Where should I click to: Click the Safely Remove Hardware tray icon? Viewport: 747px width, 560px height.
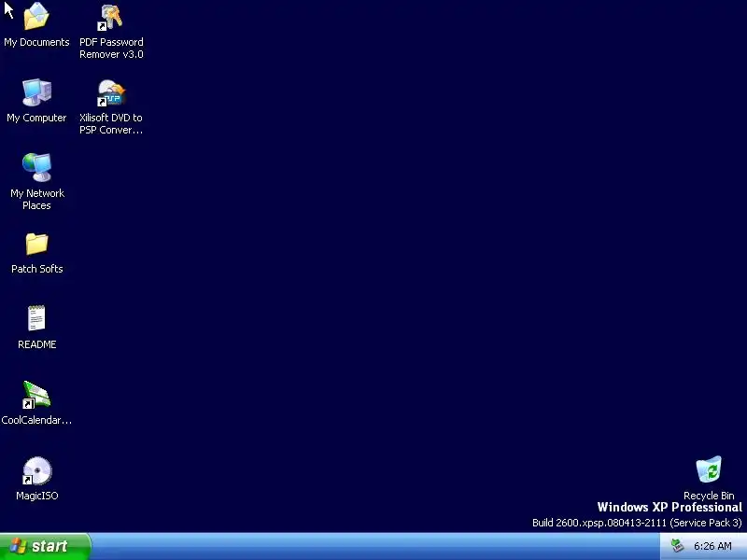point(677,546)
